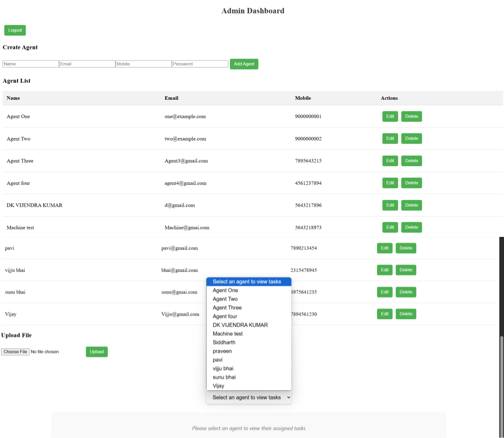Click mobile number 5643217896

point(308,205)
